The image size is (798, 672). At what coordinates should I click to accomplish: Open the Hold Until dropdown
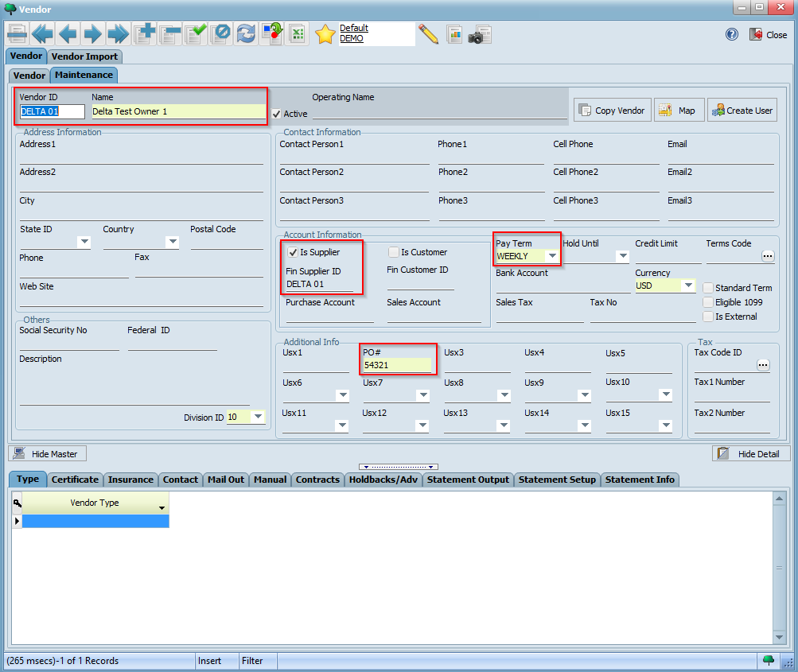click(x=623, y=256)
